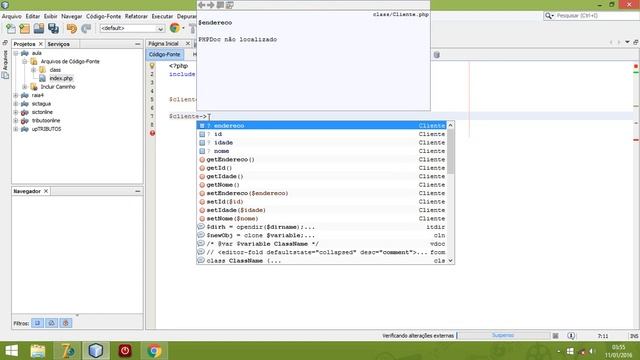The height and width of the screenshot is (360, 640).
Task: Toggle third Navegador filter button
Action: [x=66, y=323]
